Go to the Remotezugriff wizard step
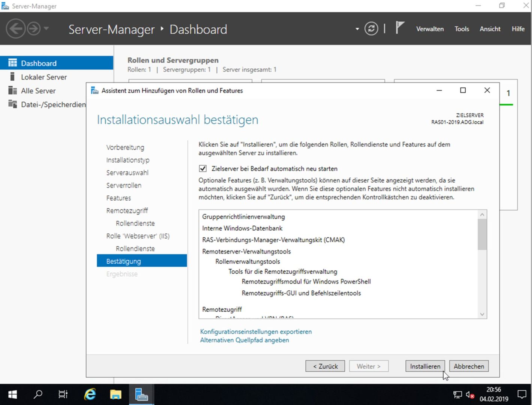 click(x=127, y=211)
